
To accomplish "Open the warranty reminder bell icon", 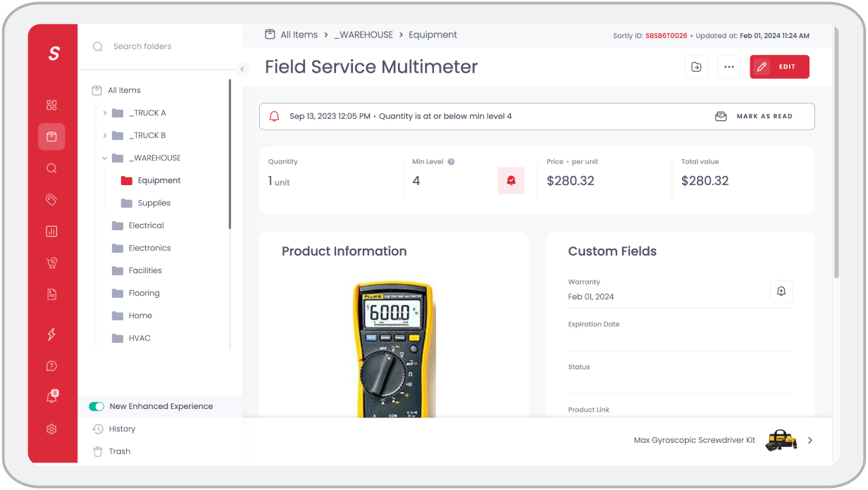I will 781,291.
